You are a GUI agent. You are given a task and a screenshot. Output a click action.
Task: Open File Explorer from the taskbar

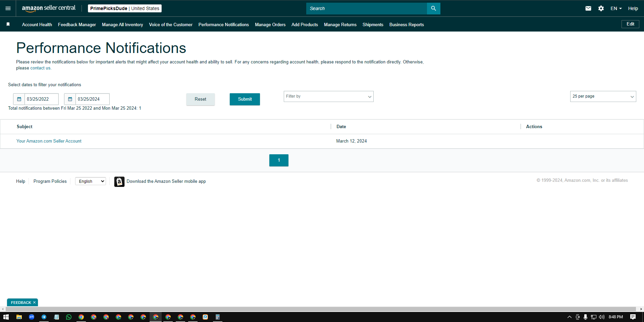coord(19,317)
